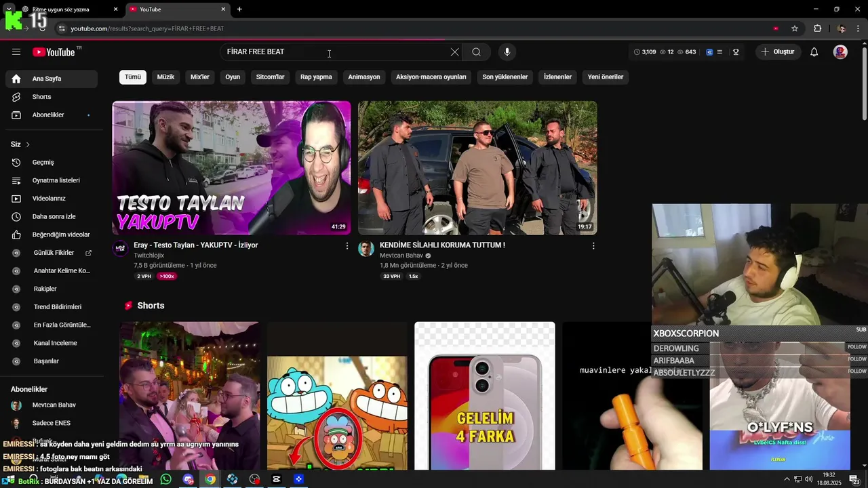The width and height of the screenshot is (868, 488).
Task: Open Beğendiğim videolar list
Action: 52,235
